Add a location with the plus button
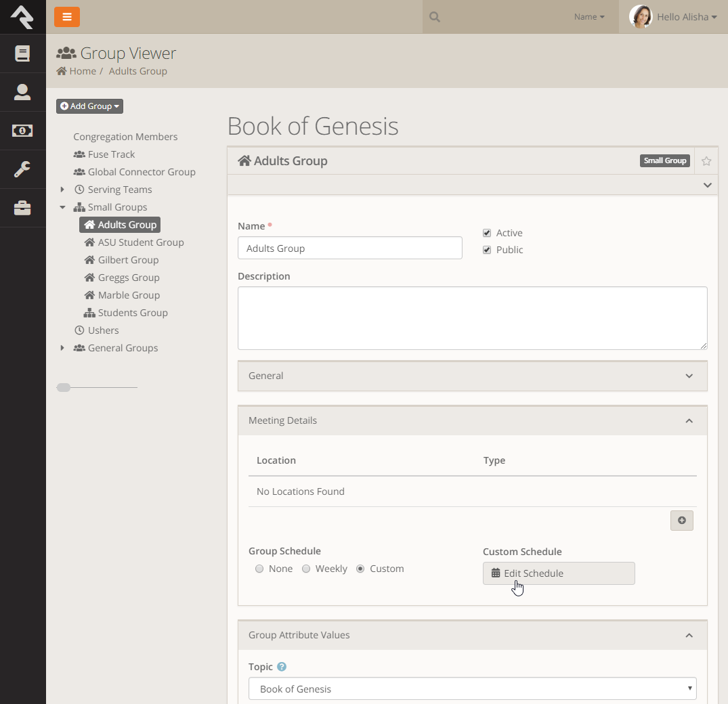728x704 pixels. (681, 520)
